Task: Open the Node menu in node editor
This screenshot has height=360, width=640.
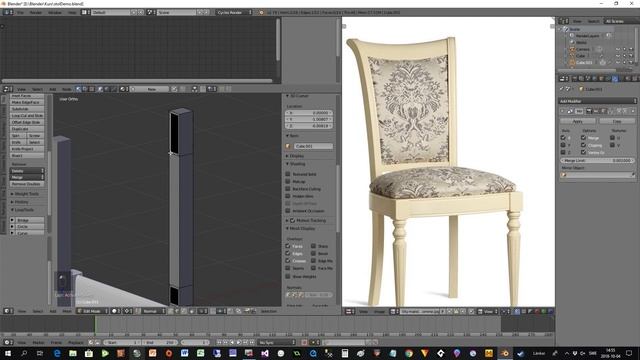Action: [67, 89]
